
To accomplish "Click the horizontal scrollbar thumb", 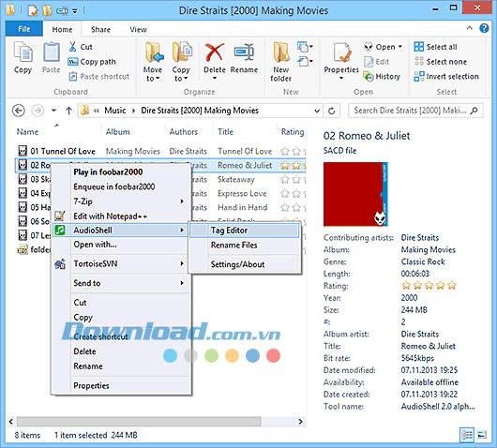I will tap(139, 422).
